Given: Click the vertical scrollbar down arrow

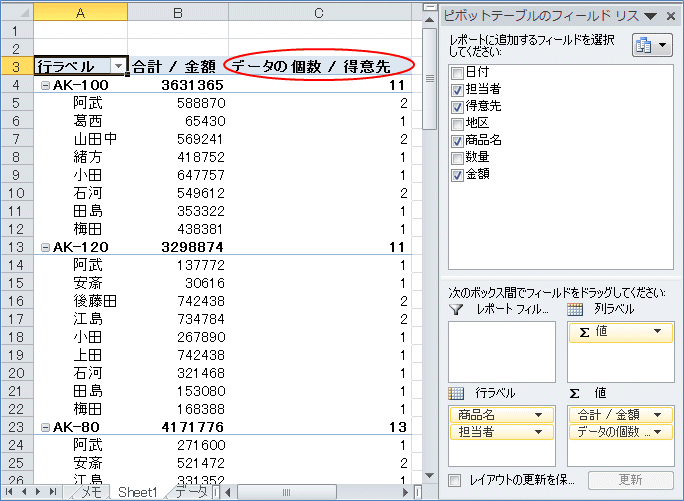Looking at the screenshot, I should [430, 476].
